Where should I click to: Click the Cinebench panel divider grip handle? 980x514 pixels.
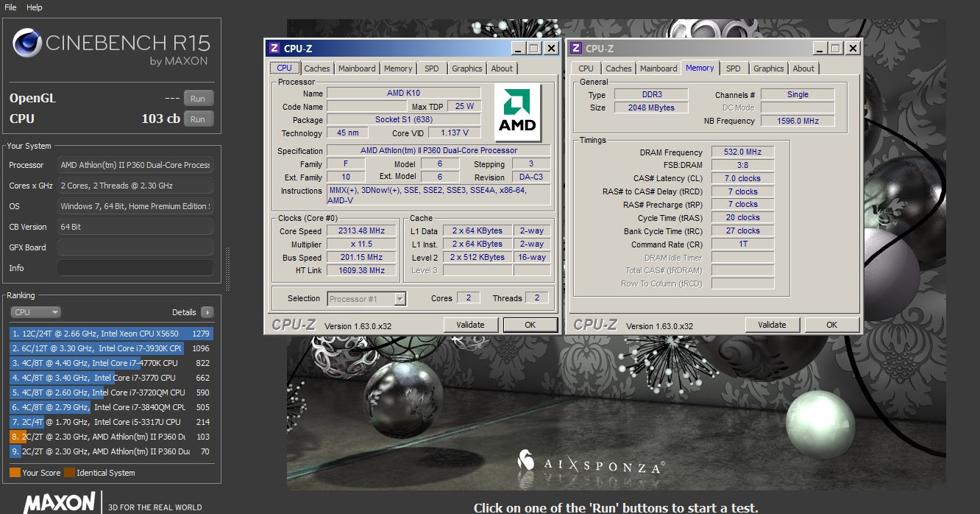click(x=227, y=269)
